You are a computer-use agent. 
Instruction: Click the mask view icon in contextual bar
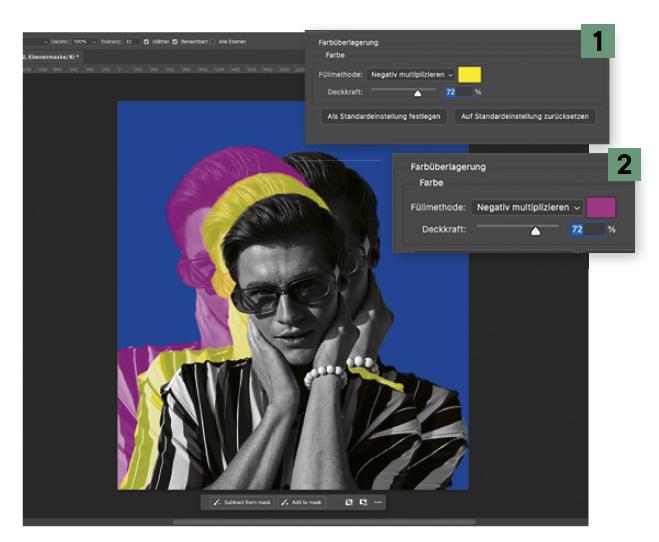(363, 502)
